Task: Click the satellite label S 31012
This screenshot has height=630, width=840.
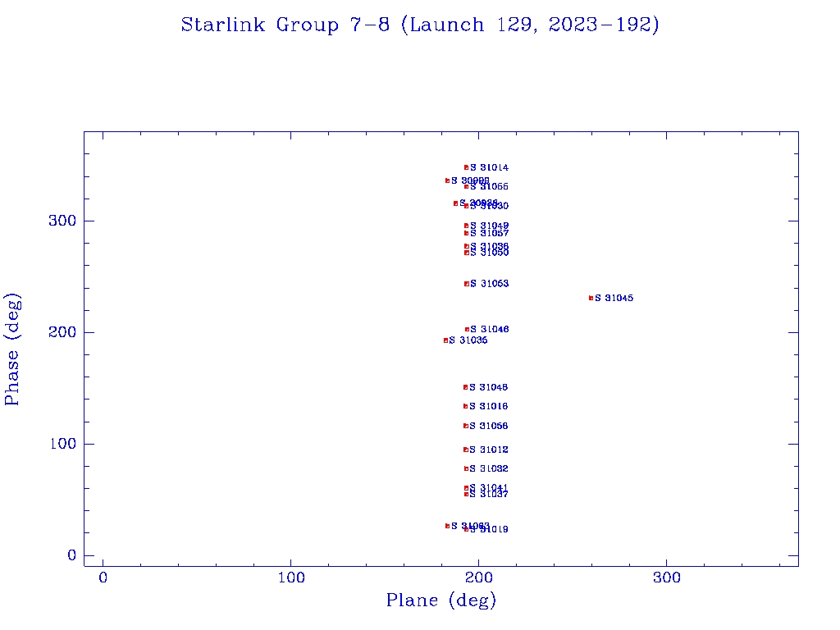Action: [489, 450]
